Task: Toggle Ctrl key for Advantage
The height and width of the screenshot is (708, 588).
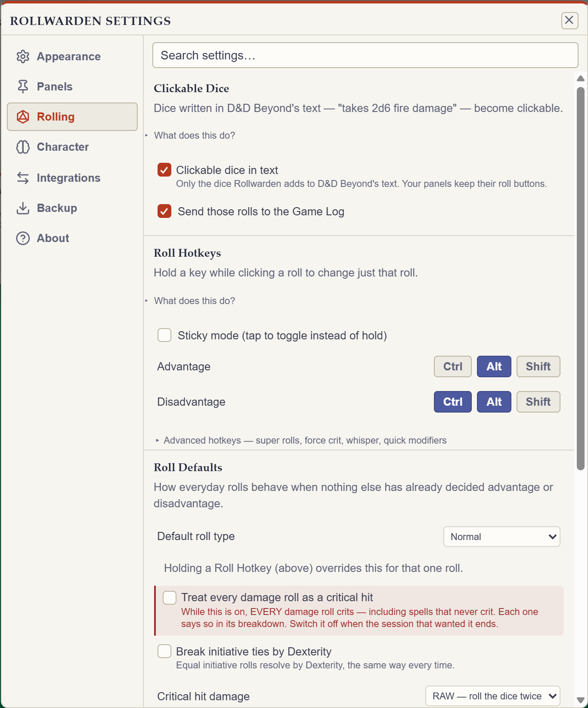Action: click(x=453, y=366)
